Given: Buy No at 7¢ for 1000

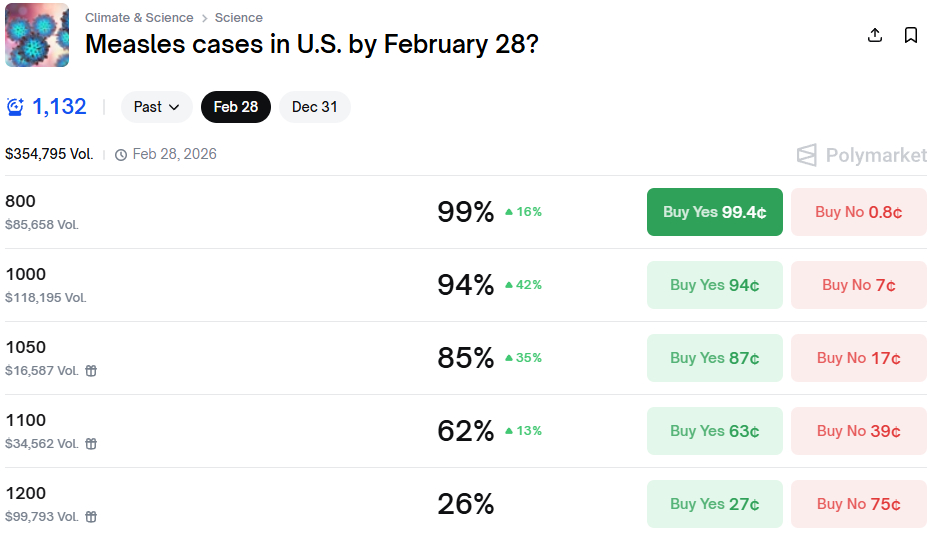Looking at the screenshot, I should point(858,285).
